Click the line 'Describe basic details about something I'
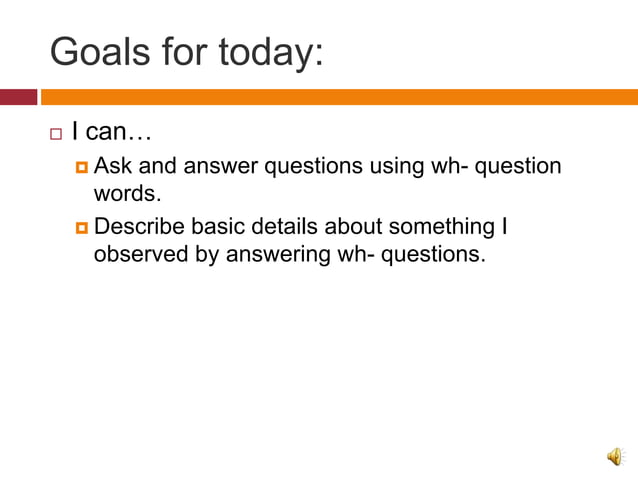Screen dimensions: 638x478 tap(301, 227)
